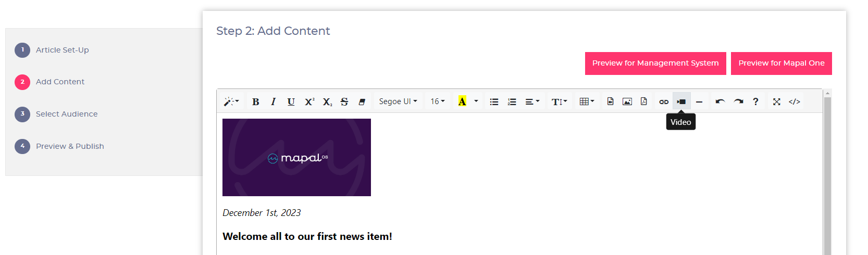Screen dimensions: 868x255
Task: Apply subscript formatting
Action: [327, 101]
